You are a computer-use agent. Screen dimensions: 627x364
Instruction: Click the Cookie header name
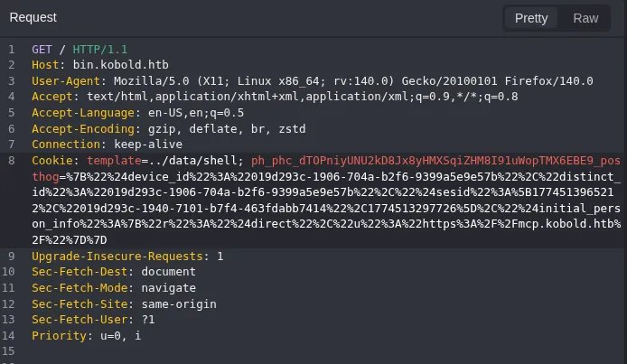pyautogui.click(x=53, y=161)
